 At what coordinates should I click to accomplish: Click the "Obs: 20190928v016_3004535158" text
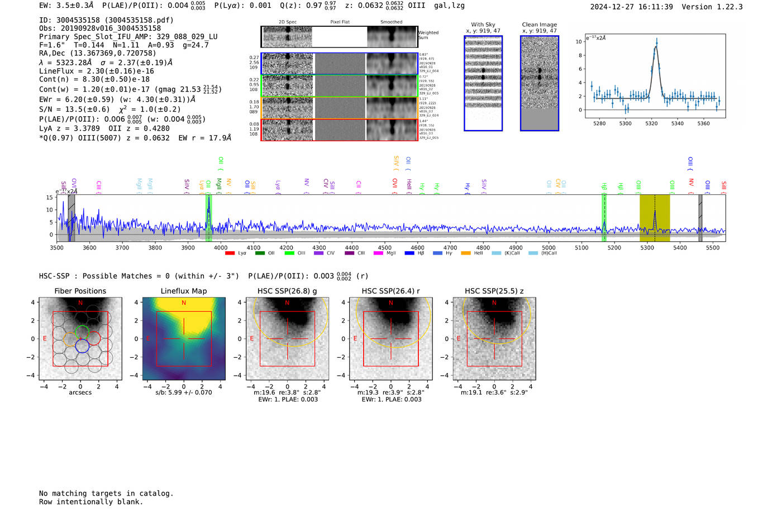coord(100,28)
